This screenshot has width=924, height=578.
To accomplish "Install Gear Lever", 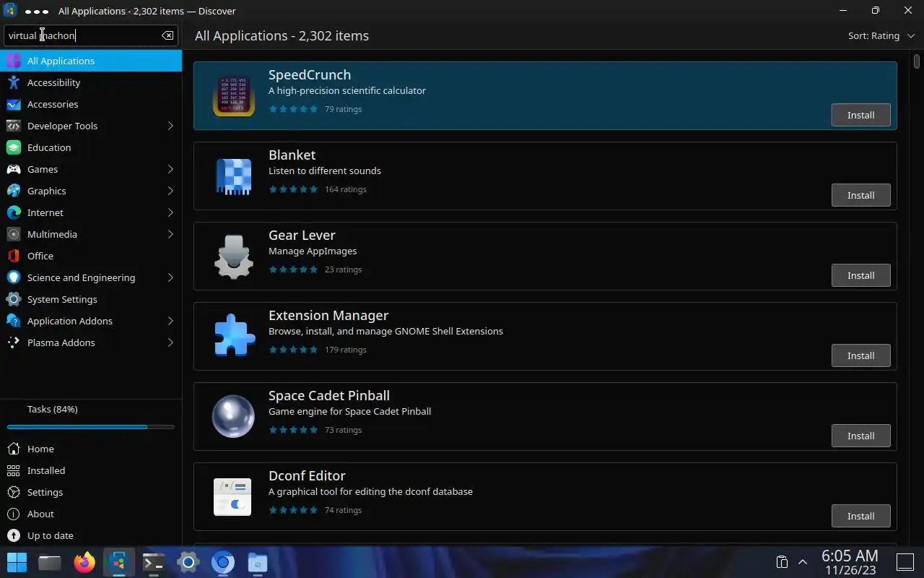I will point(860,275).
